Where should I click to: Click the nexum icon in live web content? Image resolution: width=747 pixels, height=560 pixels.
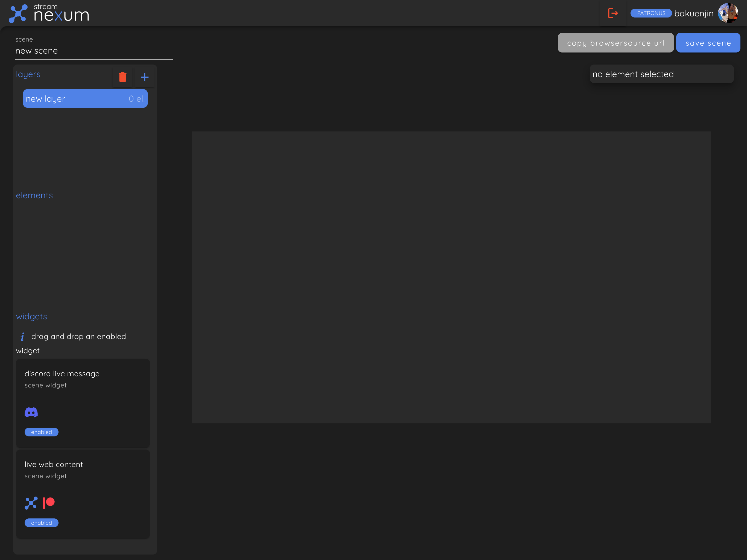[31, 503]
